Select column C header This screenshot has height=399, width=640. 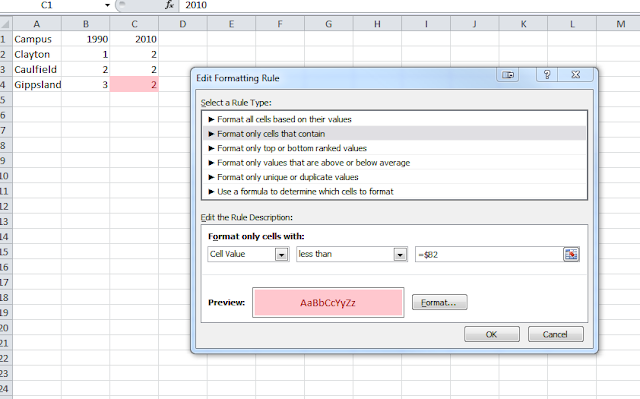pos(134,24)
